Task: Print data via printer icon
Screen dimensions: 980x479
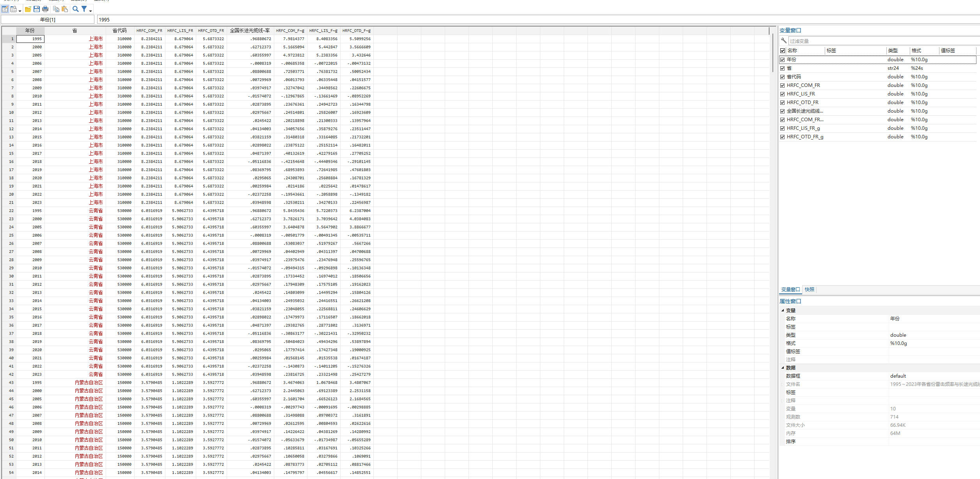Action: [45, 9]
